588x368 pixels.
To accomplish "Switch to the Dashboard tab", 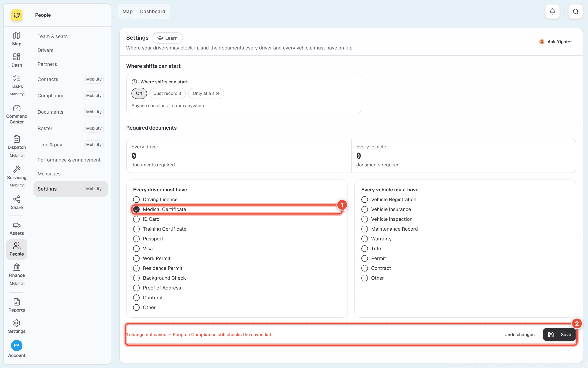I will point(153,11).
